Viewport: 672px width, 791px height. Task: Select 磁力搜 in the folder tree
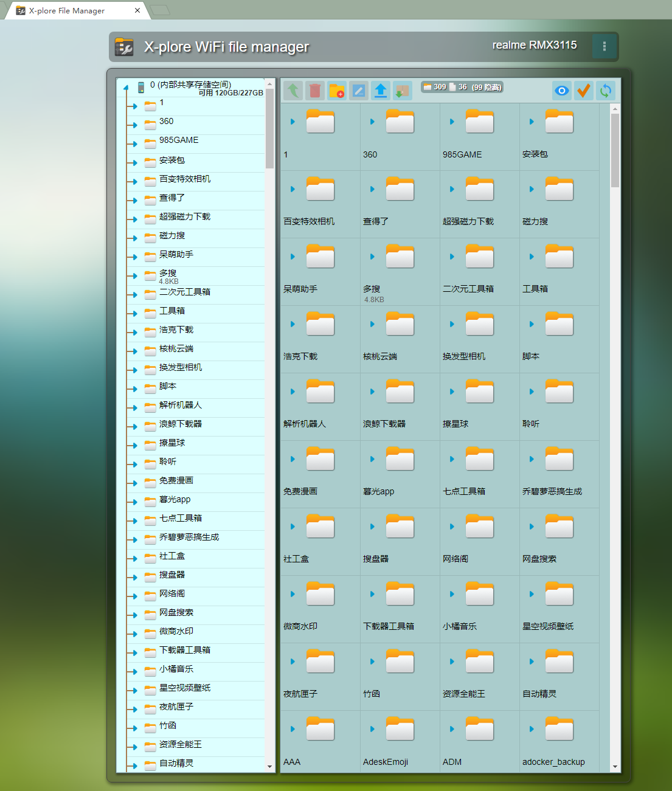point(172,235)
